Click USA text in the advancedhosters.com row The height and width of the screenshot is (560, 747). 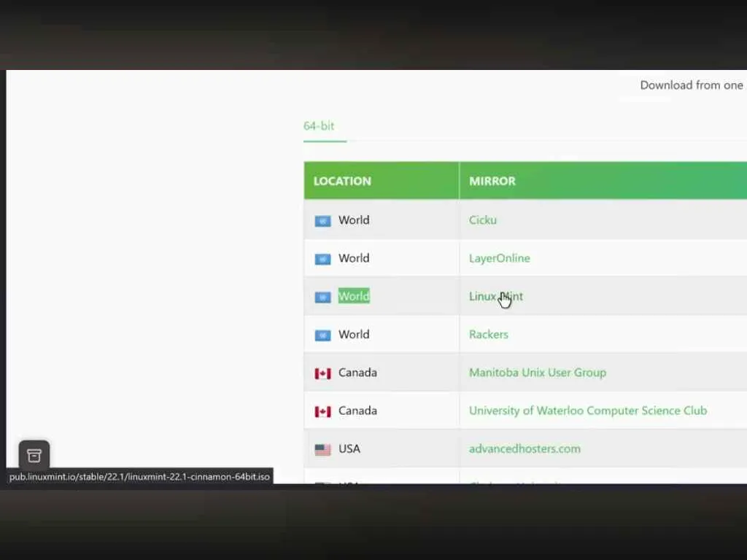click(349, 448)
